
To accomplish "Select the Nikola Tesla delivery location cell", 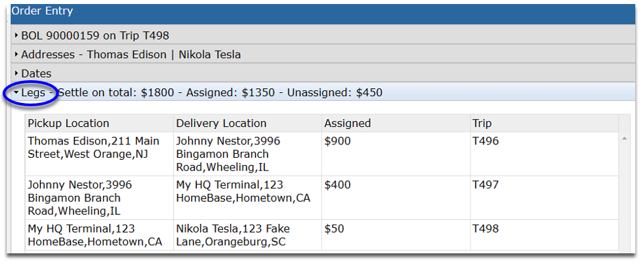I will click(x=248, y=235).
